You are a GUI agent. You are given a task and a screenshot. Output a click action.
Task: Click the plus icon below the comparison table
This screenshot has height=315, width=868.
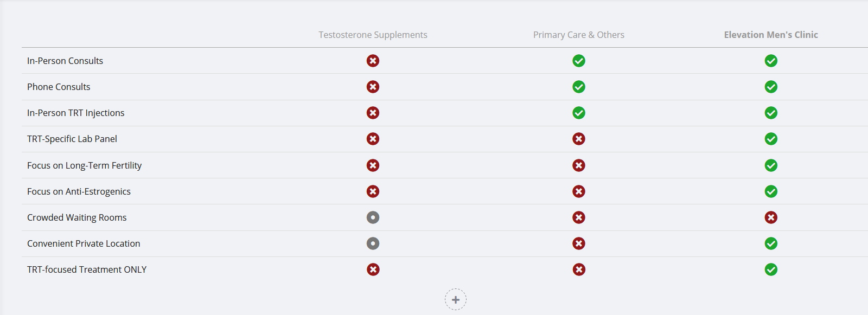(x=456, y=299)
